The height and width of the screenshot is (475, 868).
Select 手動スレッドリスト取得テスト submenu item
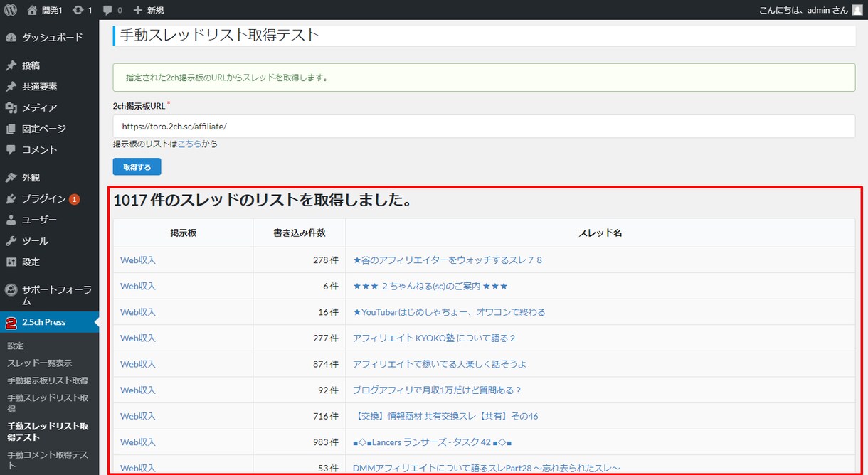pos(48,432)
